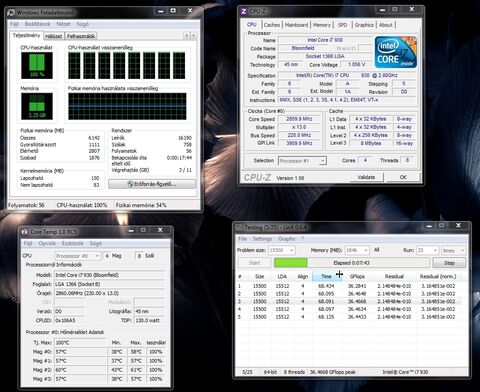Click the green LinX progress bar
This screenshot has height=392, width=480.
pos(291,263)
